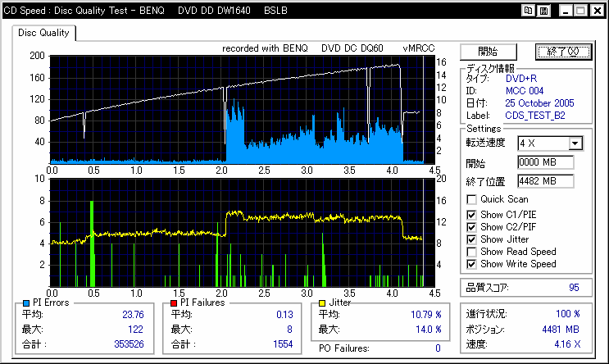
Task: Click the Jitter average 10.79 %
Action: [x=426, y=315]
